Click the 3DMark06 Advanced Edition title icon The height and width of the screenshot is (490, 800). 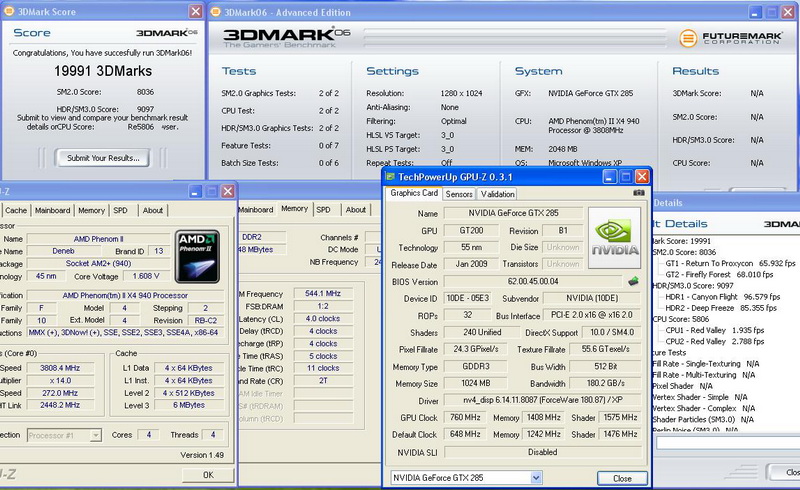(x=216, y=12)
